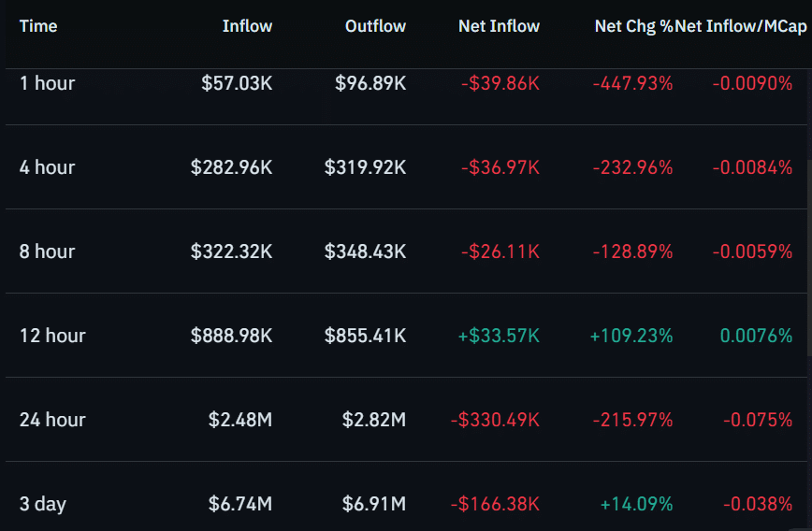The image size is (812, 531).
Task: Click the Net Chg % column header
Action: pyautogui.click(x=634, y=26)
